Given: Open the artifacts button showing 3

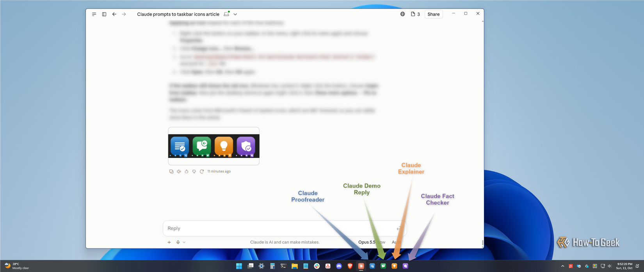Looking at the screenshot, I should [415, 14].
